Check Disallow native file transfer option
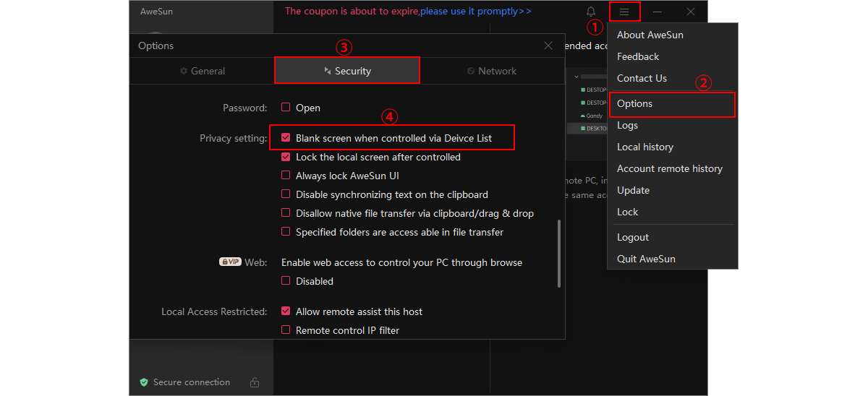 (x=286, y=213)
